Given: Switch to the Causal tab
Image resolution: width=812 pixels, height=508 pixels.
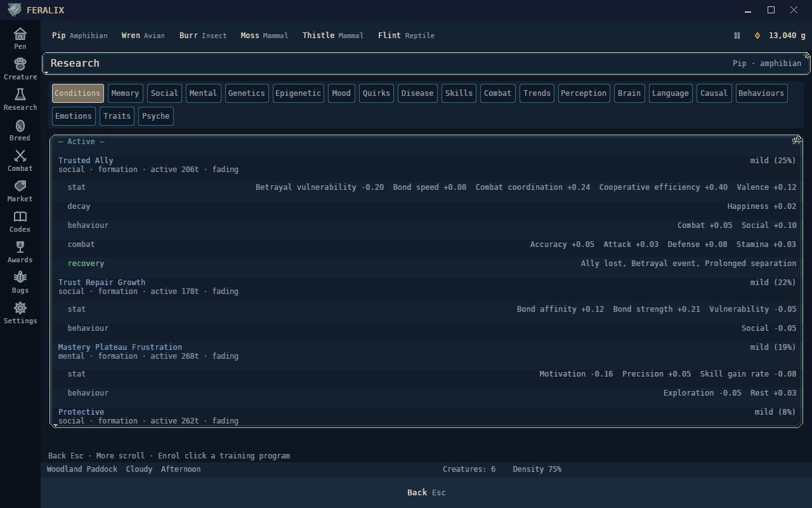Looking at the screenshot, I should pyautogui.click(x=714, y=93).
